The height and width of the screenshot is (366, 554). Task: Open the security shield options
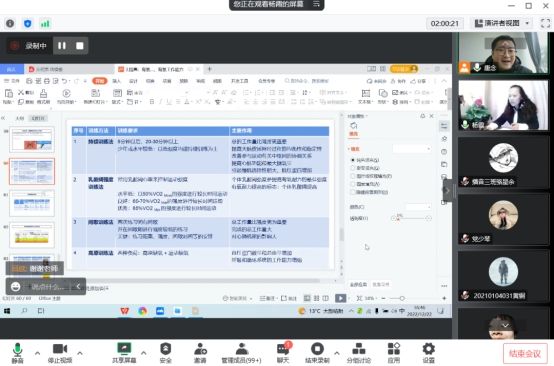[165, 353]
